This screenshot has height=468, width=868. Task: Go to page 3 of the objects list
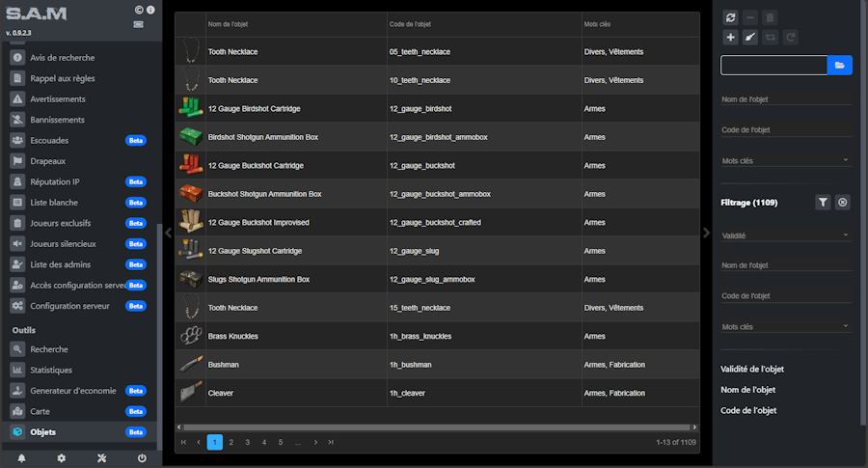(x=247, y=442)
